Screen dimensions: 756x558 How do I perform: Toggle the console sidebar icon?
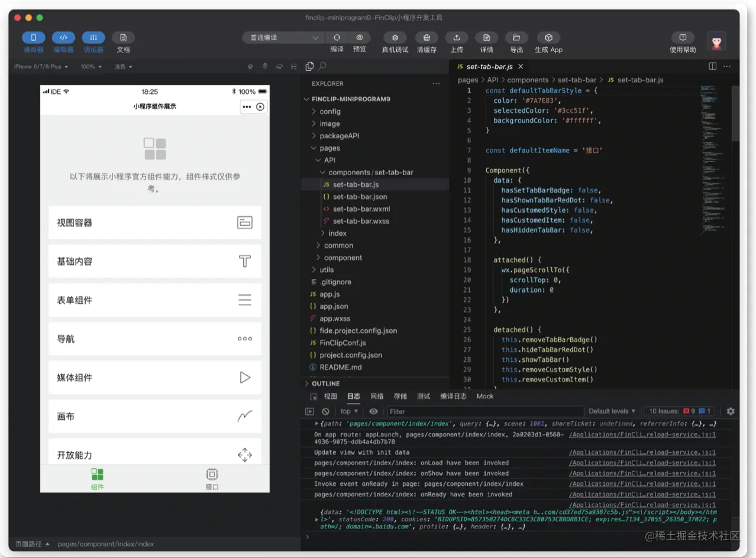tap(309, 411)
